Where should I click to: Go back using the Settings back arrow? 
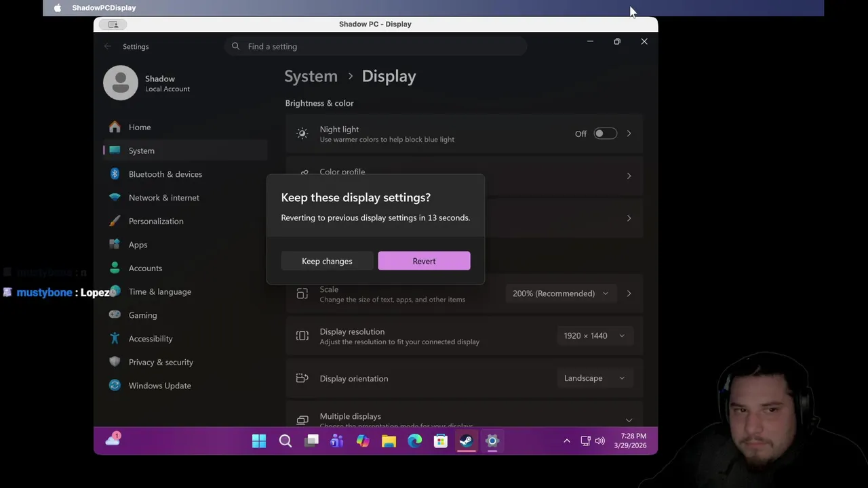(x=108, y=46)
